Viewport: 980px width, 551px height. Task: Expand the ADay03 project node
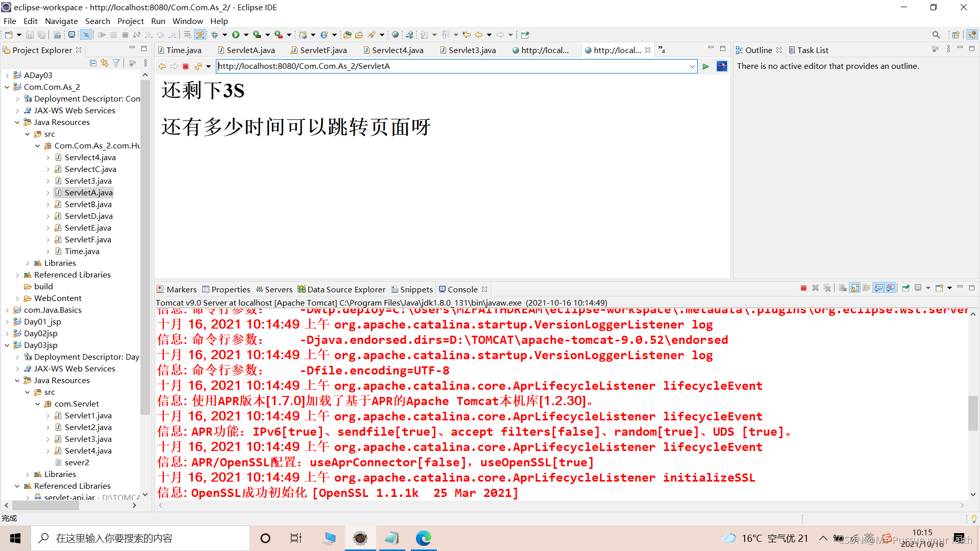pos(7,76)
